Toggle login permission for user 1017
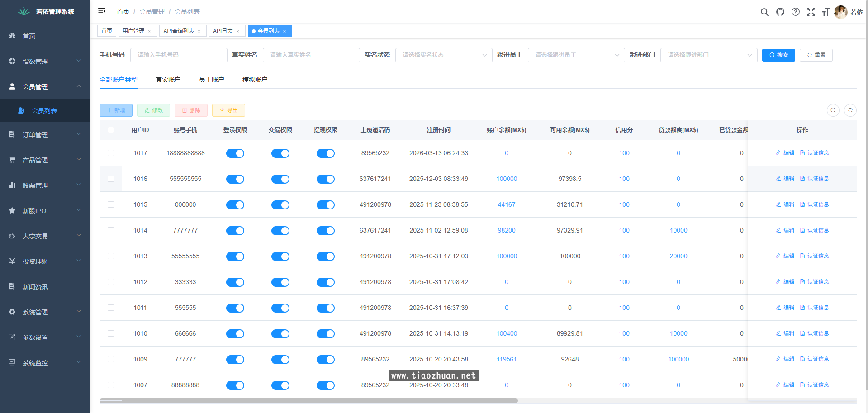This screenshot has width=868, height=413. (x=235, y=153)
